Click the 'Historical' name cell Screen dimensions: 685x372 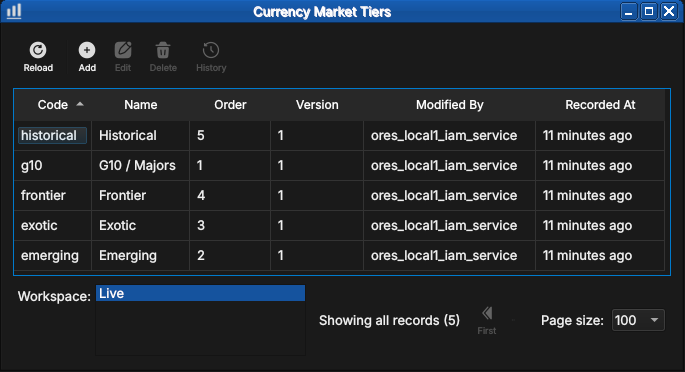tap(140, 135)
